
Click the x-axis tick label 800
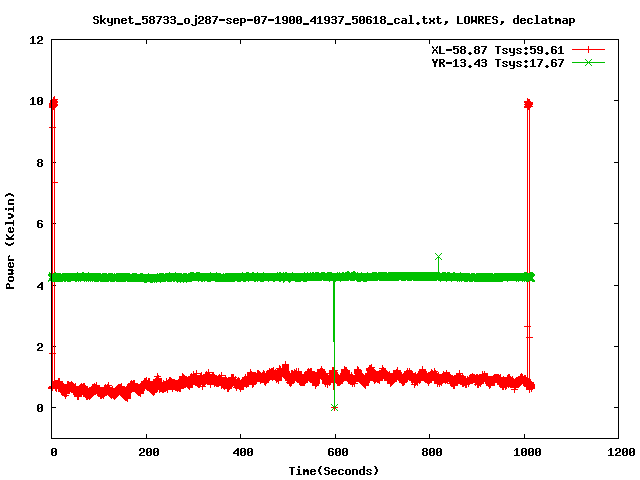pyautogui.click(x=432, y=452)
